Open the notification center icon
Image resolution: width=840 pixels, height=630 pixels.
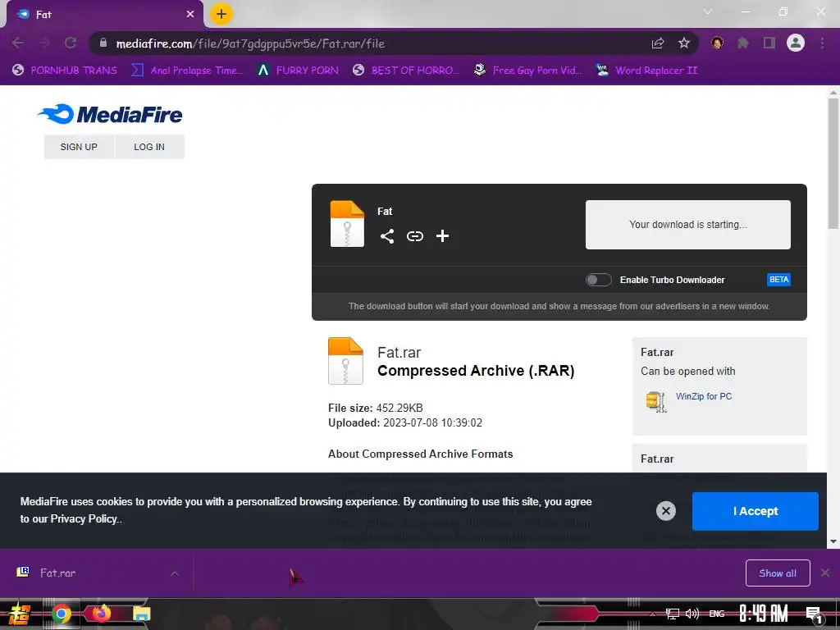pyautogui.click(x=814, y=614)
